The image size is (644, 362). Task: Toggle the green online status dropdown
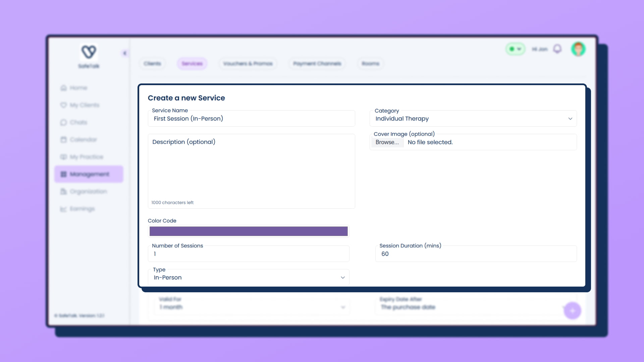515,49
